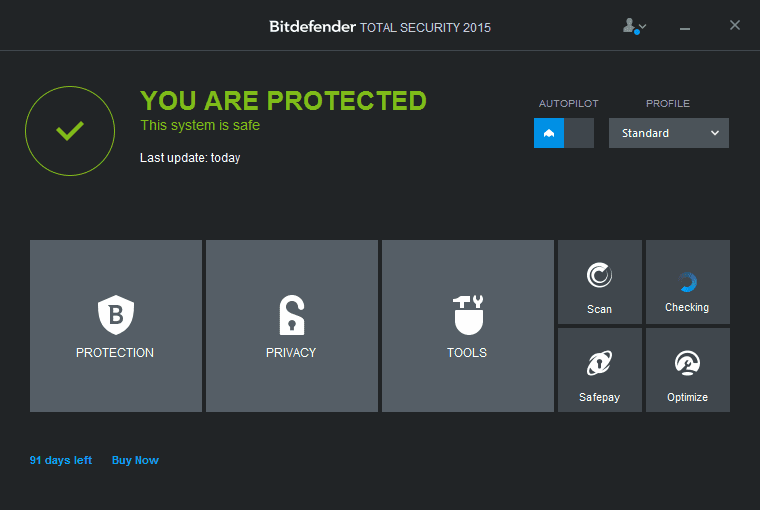
Task: Open the Privacy door-hanger lock icon
Action: (291, 315)
